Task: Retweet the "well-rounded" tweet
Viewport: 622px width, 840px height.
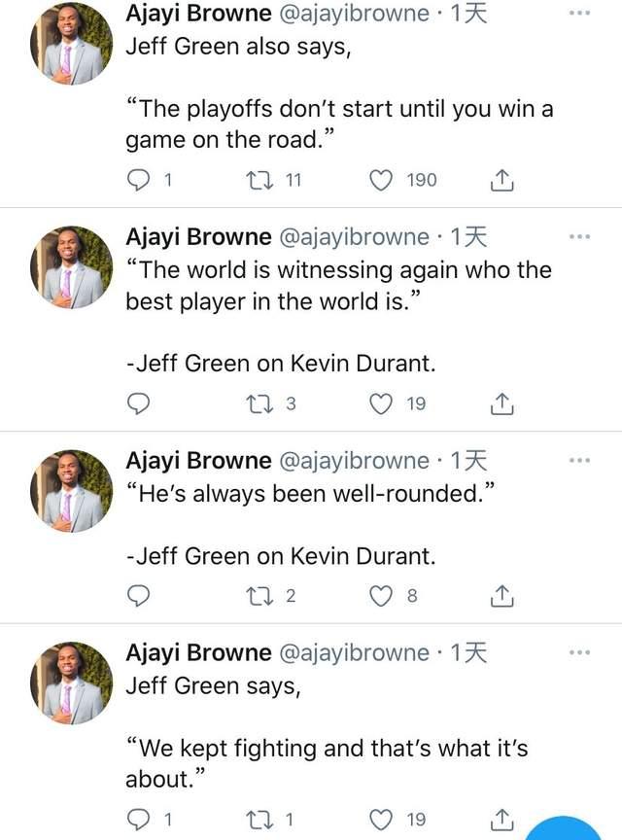Action: (260, 595)
